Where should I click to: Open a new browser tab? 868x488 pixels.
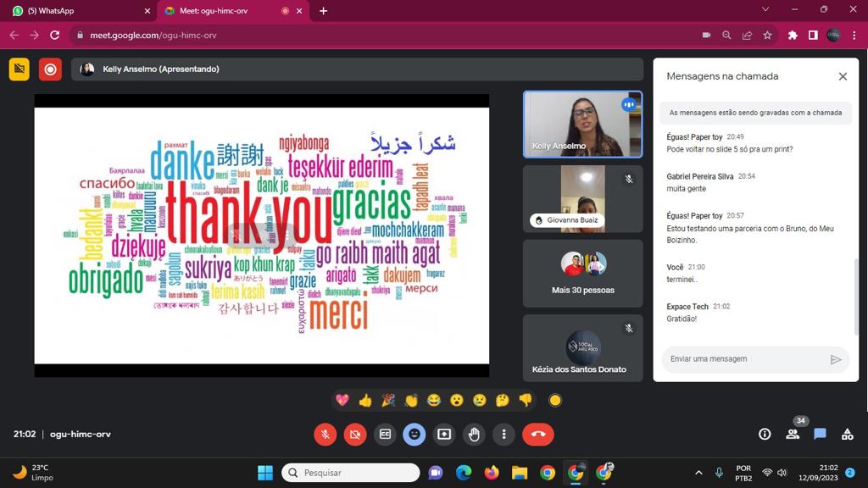tap(323, 11)
